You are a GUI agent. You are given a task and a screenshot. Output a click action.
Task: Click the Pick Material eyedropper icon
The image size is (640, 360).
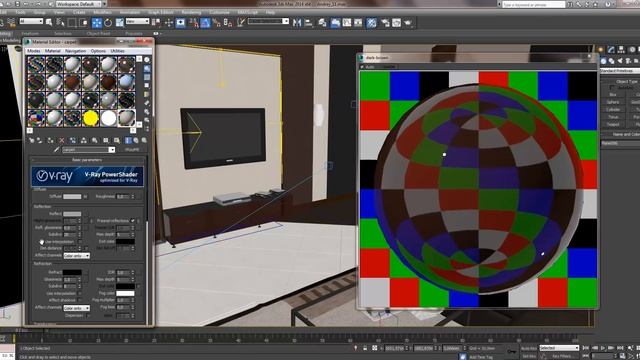coord(57,150)
